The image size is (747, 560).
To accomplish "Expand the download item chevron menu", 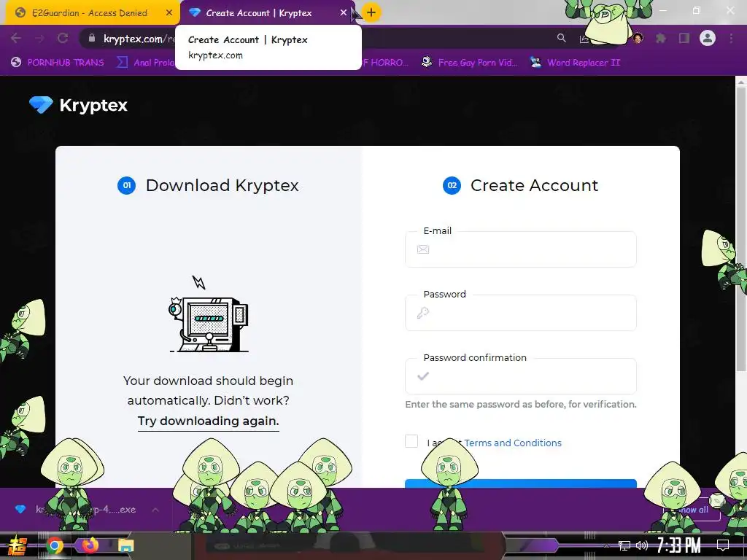I will tap(155, 510).
